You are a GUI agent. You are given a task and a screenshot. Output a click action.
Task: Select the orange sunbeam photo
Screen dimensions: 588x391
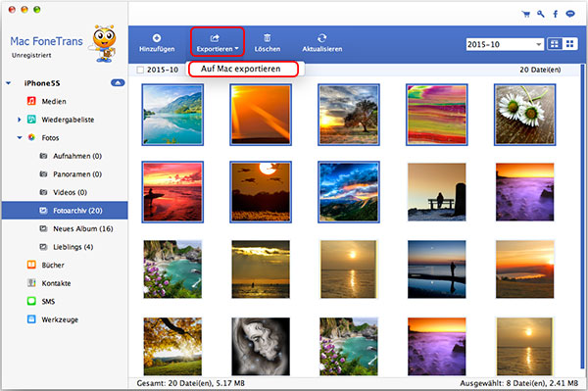(x=261, y=115)
